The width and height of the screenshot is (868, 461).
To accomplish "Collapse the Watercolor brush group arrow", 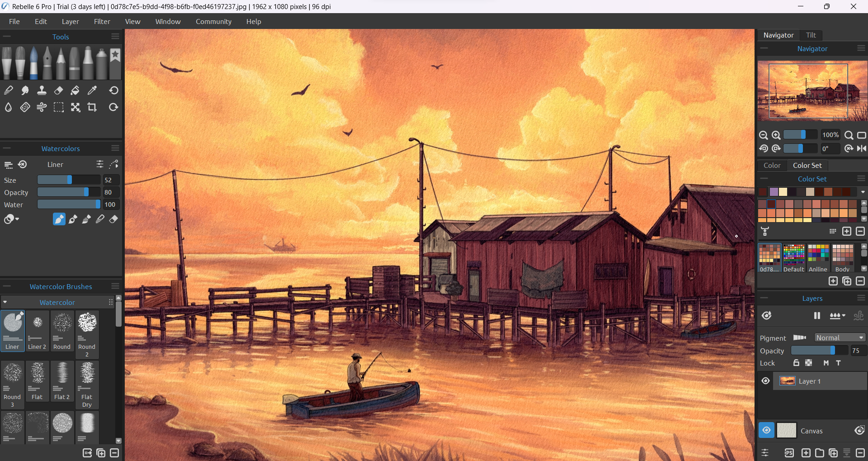I will click(5, 302).
